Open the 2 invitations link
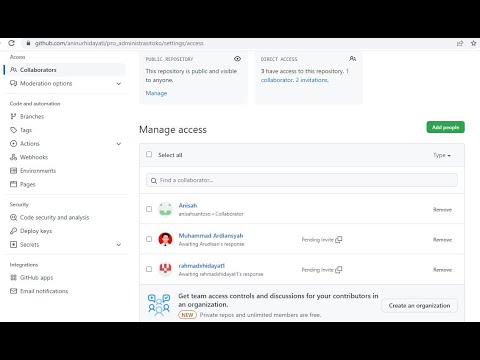The width and height of the screenshot is (480, 360). point(312,80)
